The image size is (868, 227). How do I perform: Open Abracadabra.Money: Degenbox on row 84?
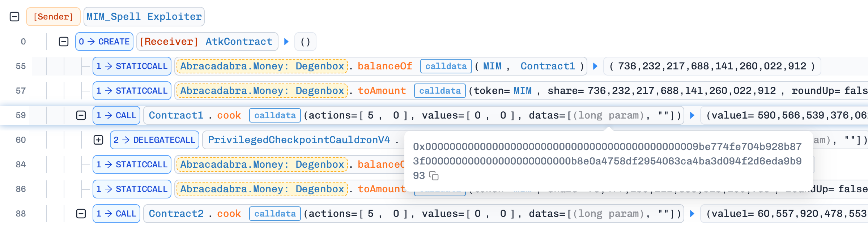tap(262, 164)
